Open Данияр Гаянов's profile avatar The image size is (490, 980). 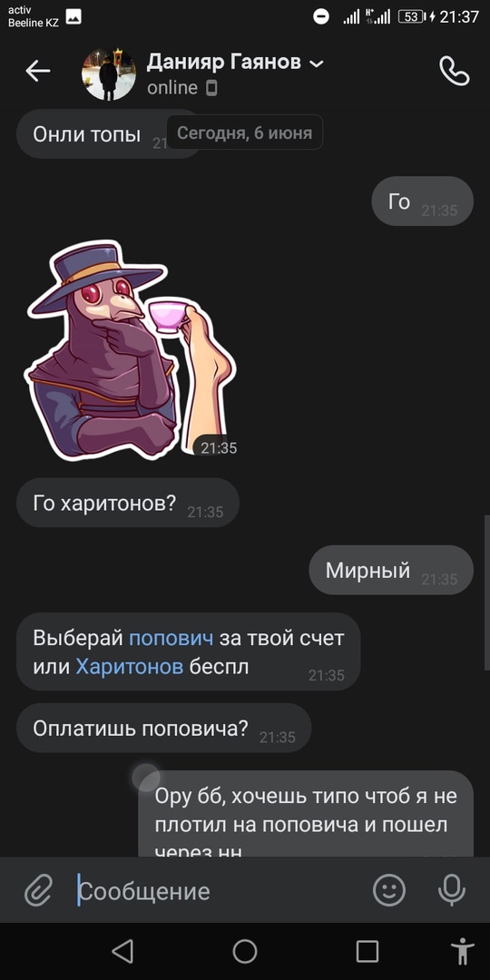(108, 73)
